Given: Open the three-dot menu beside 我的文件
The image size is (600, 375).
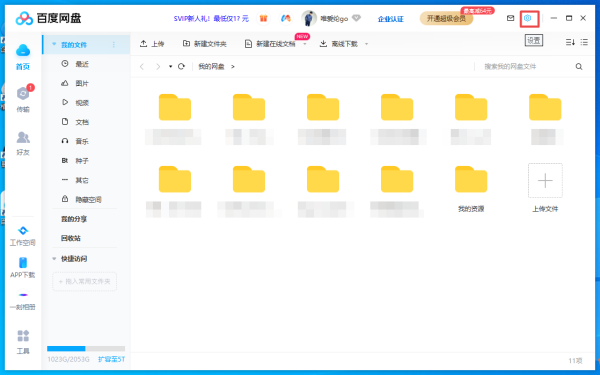Looking at the screenshot, I should [114, 45].
